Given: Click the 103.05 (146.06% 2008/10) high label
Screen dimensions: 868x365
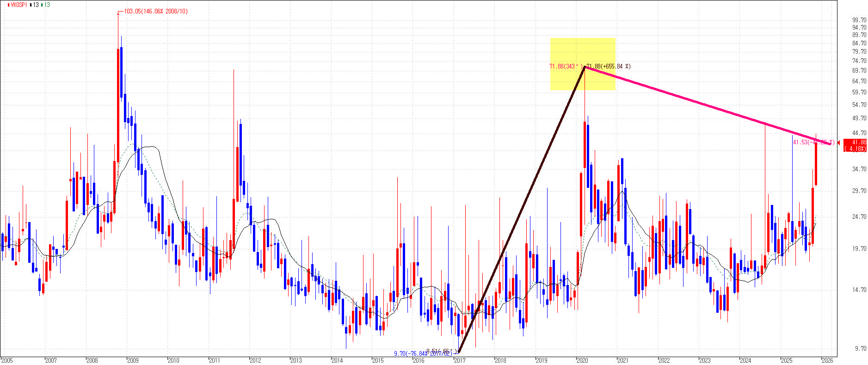Looking at the screenshot, I should tap(156, 12).
